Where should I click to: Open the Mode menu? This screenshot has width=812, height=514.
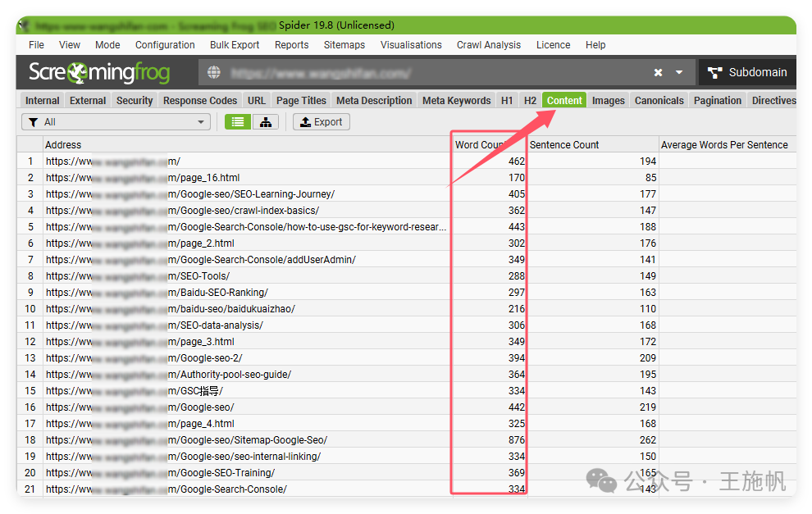pyautogui.click(x=107, y=45)
